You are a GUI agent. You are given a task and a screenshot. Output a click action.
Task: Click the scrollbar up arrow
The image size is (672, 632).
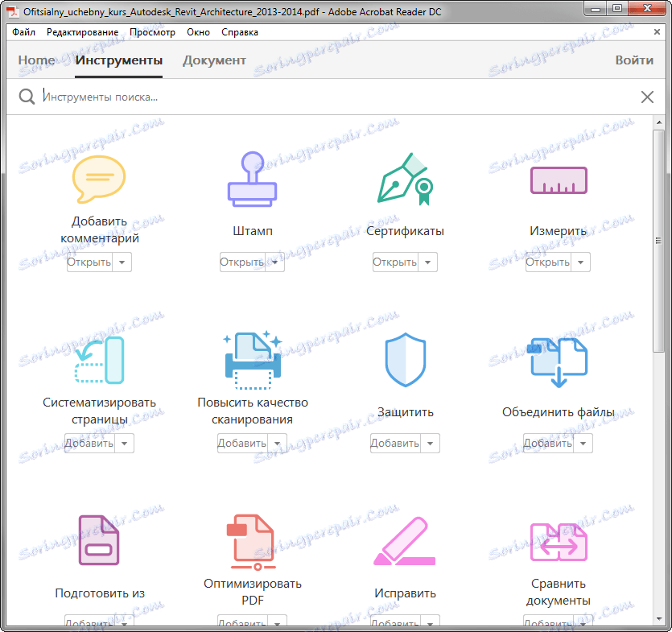coord(658,122)
